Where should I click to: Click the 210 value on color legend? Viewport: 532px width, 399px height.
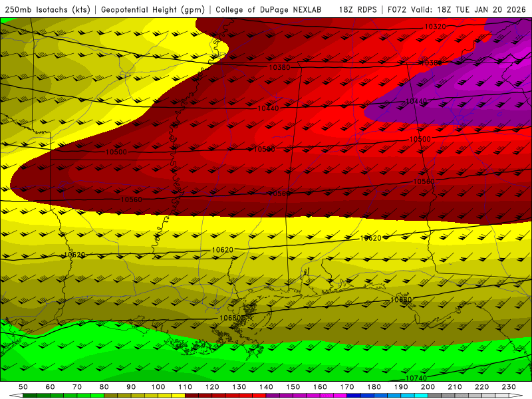455,387
